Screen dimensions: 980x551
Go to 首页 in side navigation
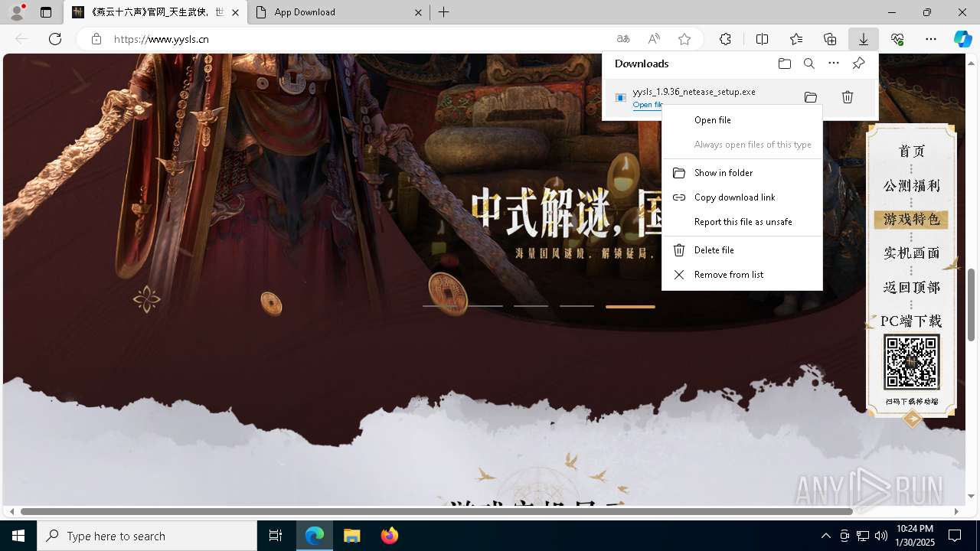pyautogui.click(x=911, y=152)
